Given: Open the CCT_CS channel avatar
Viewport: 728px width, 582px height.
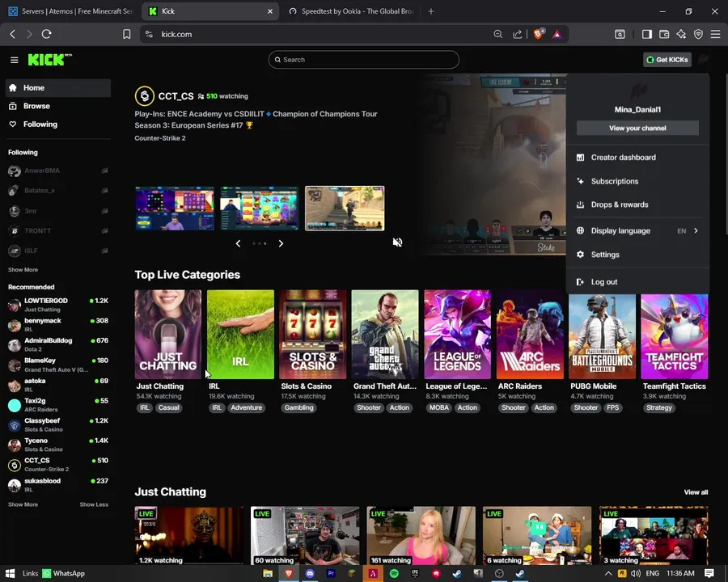Looking at the screenshot, I should pos(145,96).
